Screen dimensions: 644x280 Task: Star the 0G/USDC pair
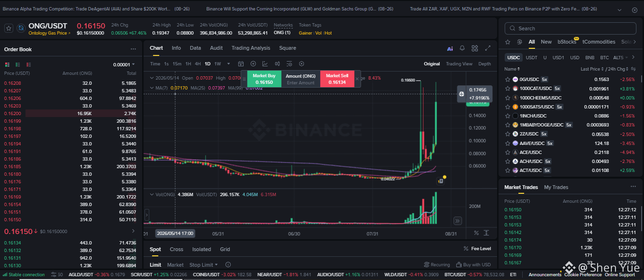point(508,80)
